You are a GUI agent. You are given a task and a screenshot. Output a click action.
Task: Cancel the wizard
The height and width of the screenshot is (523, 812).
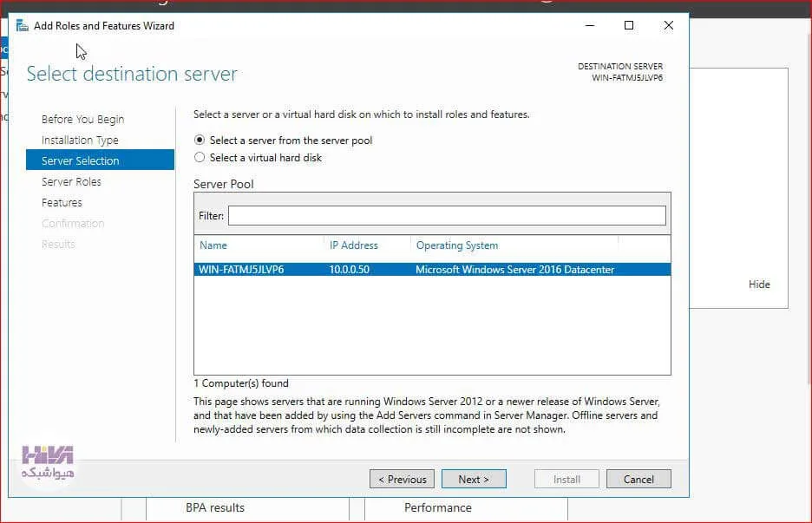coord(638,479)
